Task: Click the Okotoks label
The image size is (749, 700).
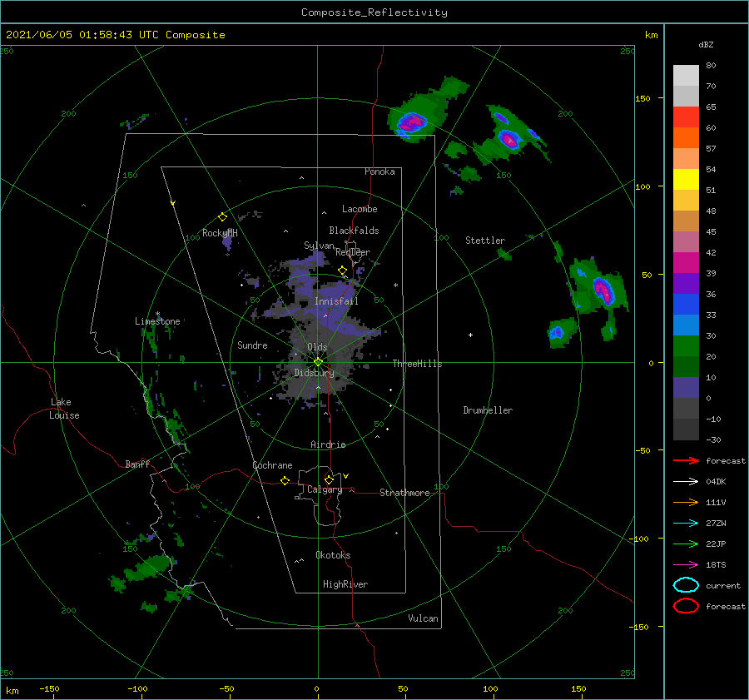Action: pos(333,555)
